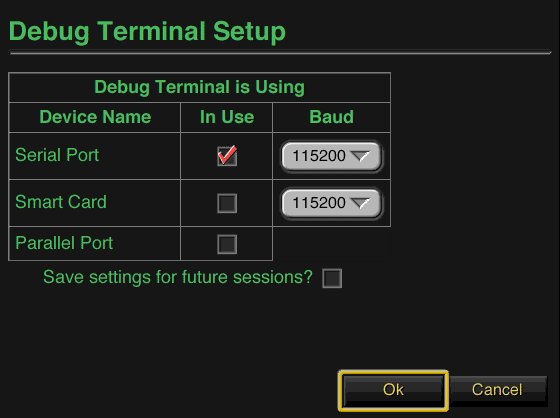
Task: Select the Smart Card device name label
Action: (61, 202)
